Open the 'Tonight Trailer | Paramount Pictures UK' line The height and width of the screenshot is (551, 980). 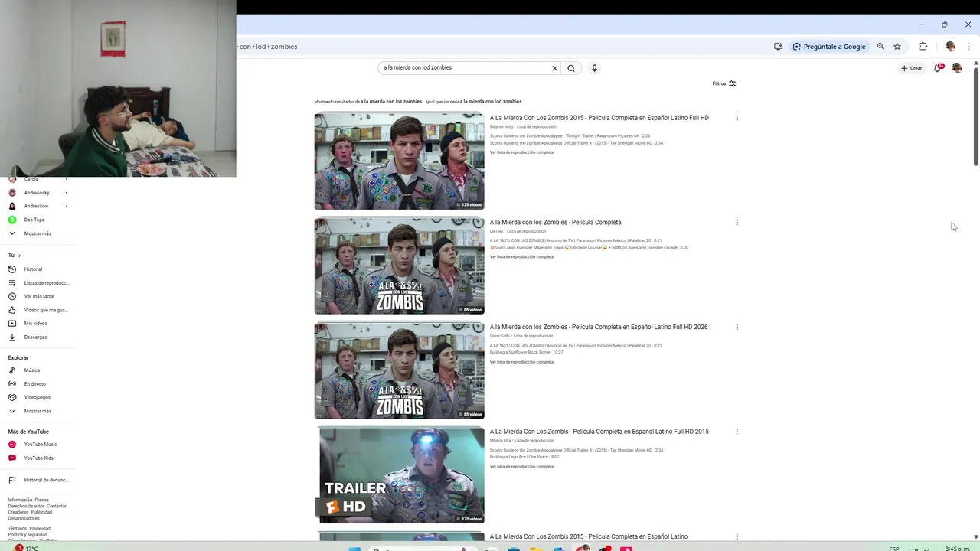570,136
